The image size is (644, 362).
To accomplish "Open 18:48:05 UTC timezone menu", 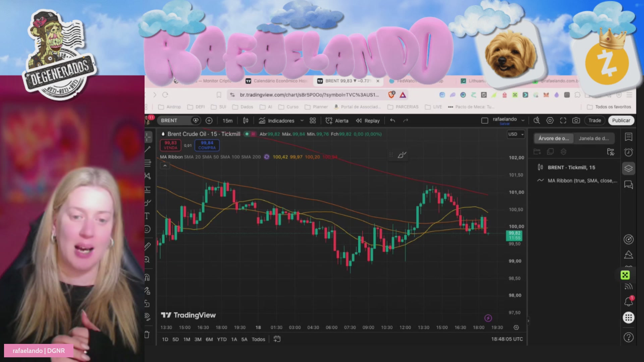I will pos(507,339).
